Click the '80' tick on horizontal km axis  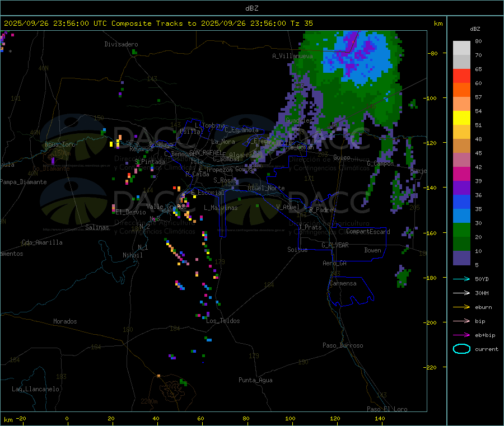pyautogui.click(x=246, y=418)
